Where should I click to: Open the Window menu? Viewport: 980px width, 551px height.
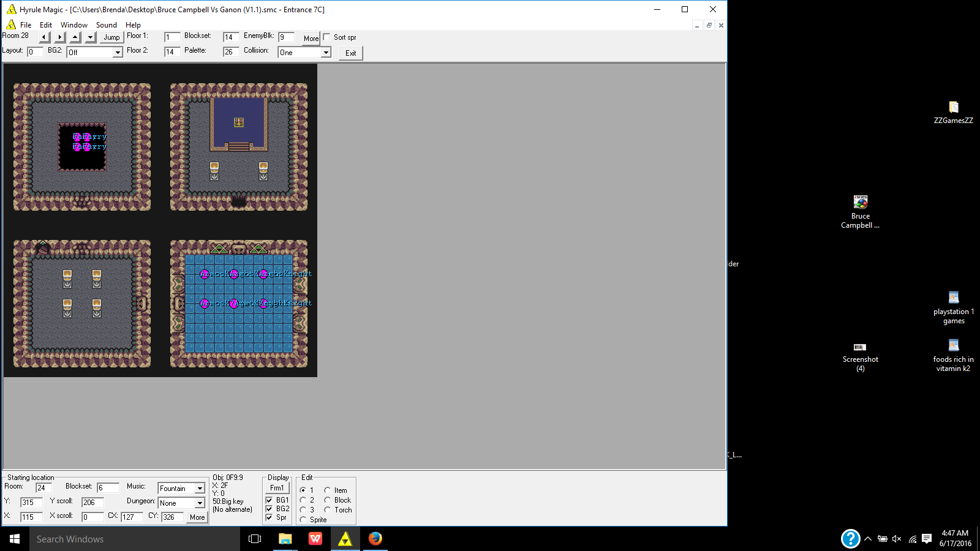pyautogui.click(x=74, y=25)
